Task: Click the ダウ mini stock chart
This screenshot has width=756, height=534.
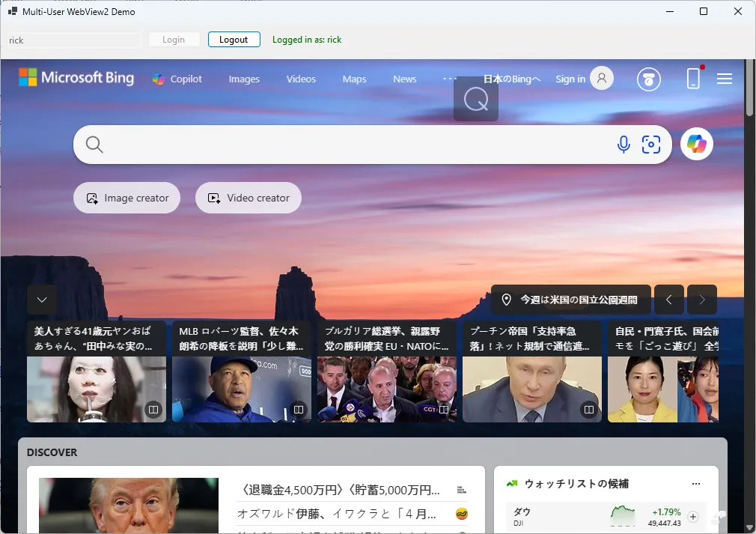Action: 623,516
